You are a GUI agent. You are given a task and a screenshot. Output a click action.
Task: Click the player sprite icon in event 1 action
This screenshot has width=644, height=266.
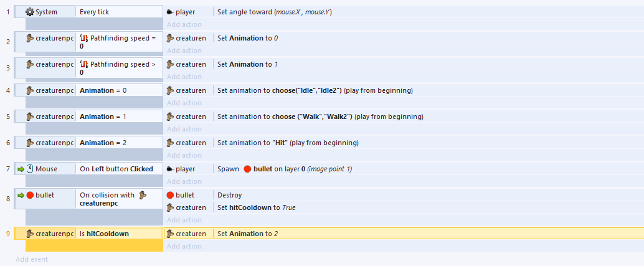[170, 12]
